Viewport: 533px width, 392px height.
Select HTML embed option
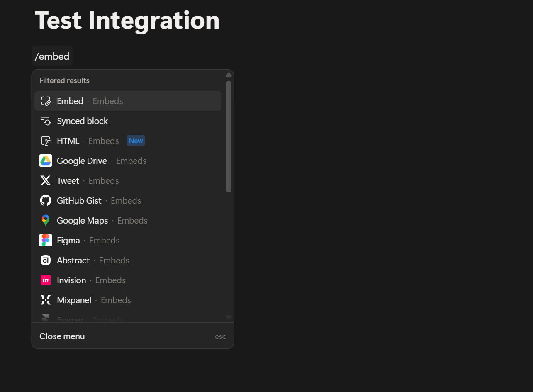(128, 141)
